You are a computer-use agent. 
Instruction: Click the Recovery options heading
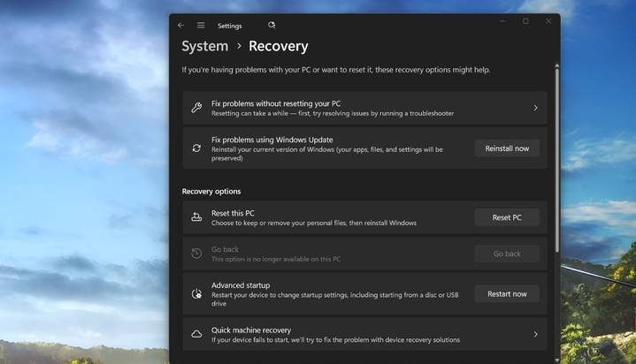(x=211, y=192)
